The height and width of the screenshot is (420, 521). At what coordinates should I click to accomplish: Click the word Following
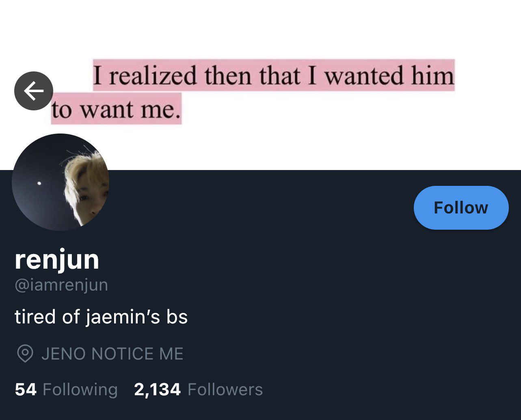80,390
